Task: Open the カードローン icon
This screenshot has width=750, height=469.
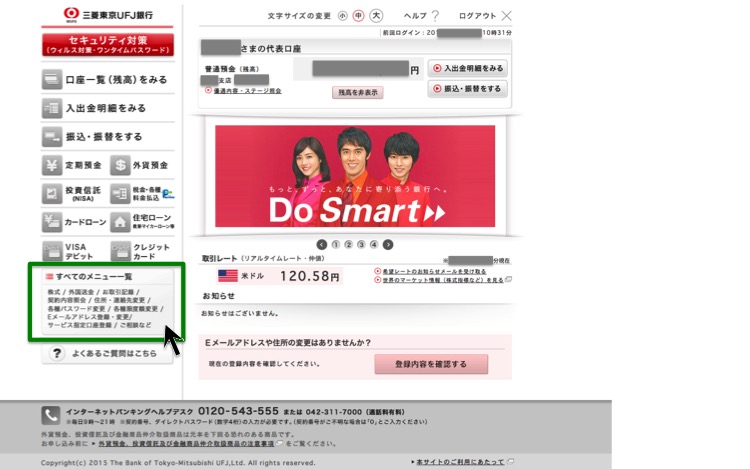Action: point(52,222)
